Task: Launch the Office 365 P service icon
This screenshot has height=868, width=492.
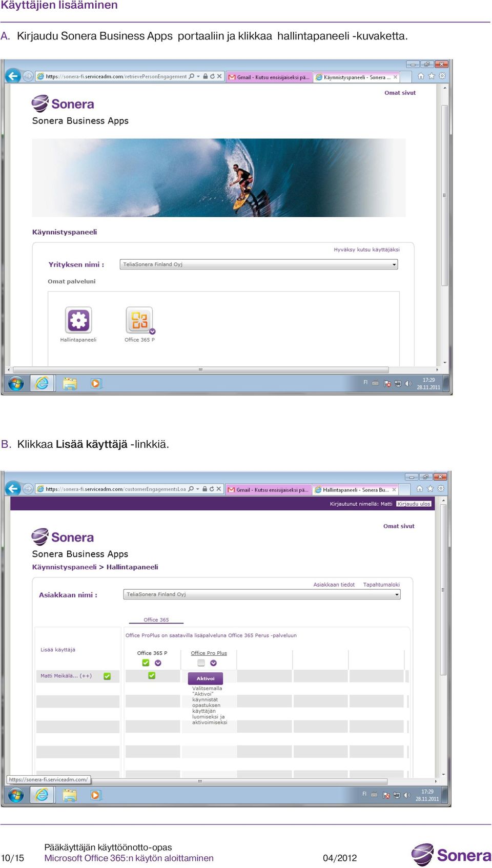Action: [139, 320]
